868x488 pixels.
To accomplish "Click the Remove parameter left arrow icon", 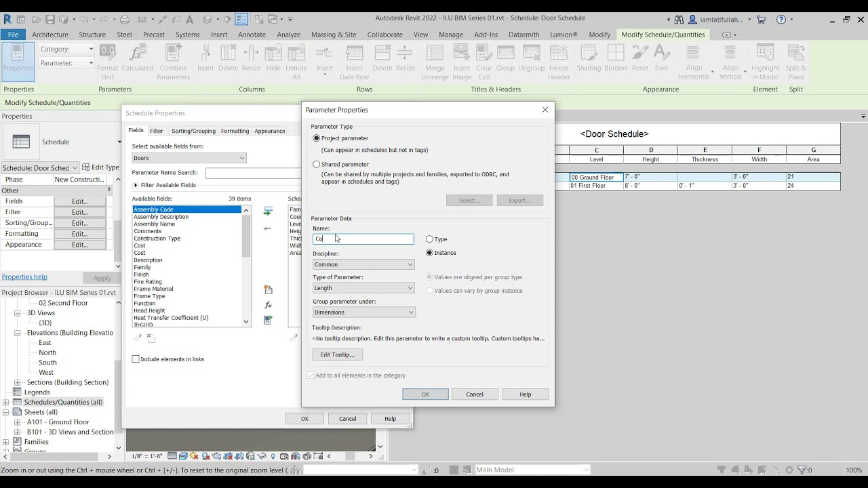I will coord(267,228).
